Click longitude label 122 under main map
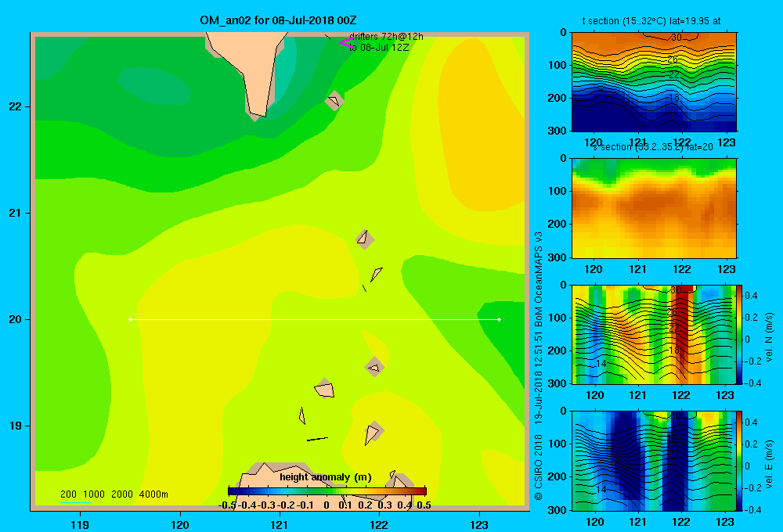 pos(379,524)
